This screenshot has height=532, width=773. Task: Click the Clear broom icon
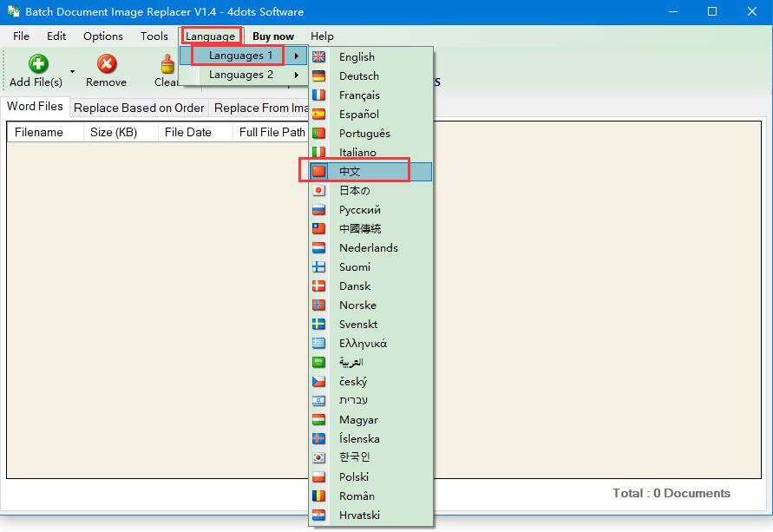click(167, 64)
